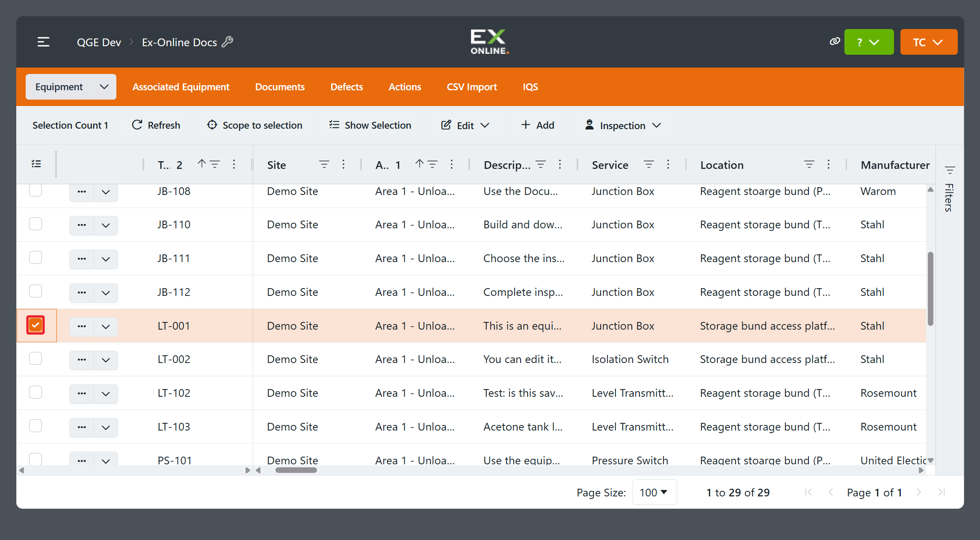Click the horizontal scrollbar thumb under the table
This screenshot has height=540, width=980.
[296, 470]
